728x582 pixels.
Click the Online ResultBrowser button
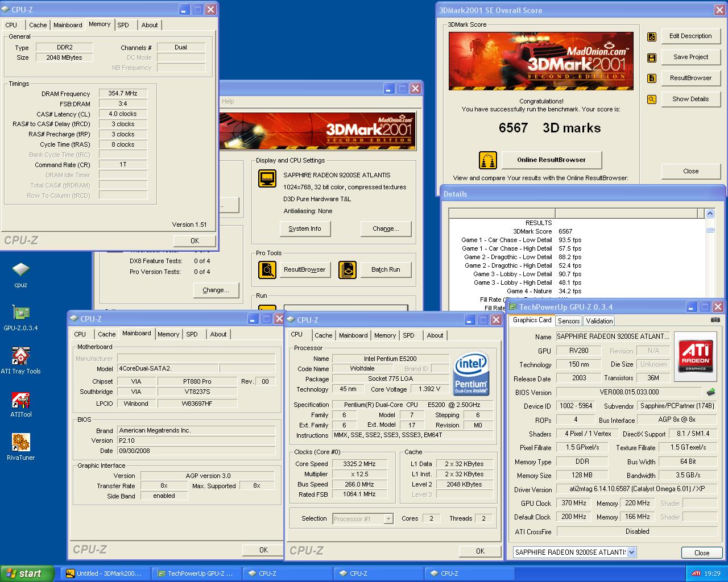[x=551, y=160]
